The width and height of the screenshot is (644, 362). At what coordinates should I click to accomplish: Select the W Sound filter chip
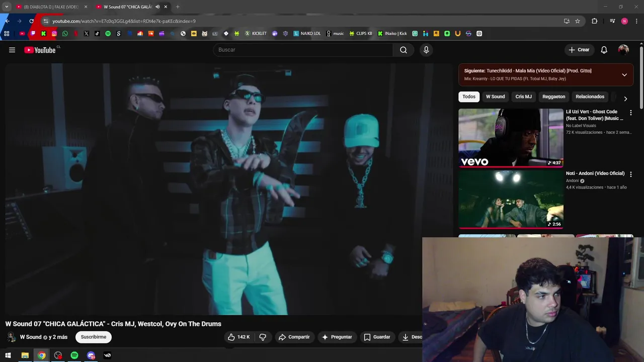click(x=495, y=97)
